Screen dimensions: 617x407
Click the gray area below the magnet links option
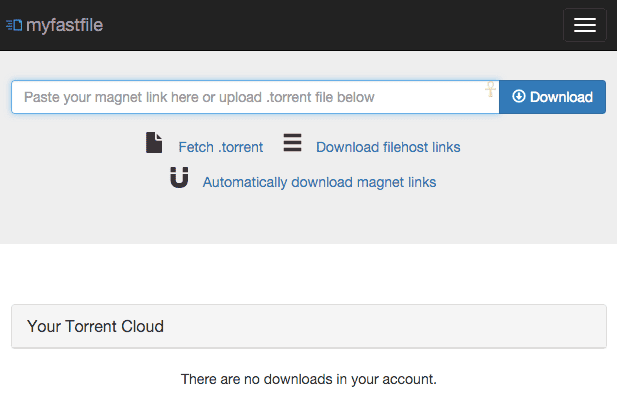click(308, 218)
